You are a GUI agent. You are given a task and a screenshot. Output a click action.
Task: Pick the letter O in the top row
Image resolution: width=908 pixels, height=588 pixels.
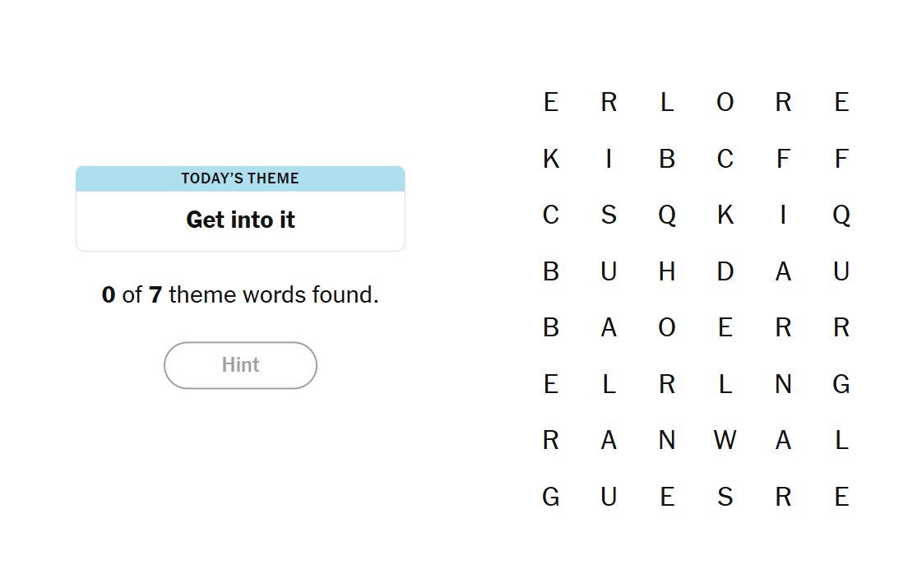click(x=725, y=102)
